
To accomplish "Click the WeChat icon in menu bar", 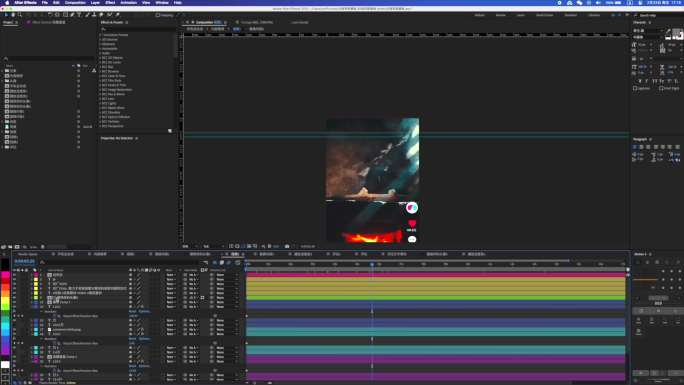I will click(579, 3).
